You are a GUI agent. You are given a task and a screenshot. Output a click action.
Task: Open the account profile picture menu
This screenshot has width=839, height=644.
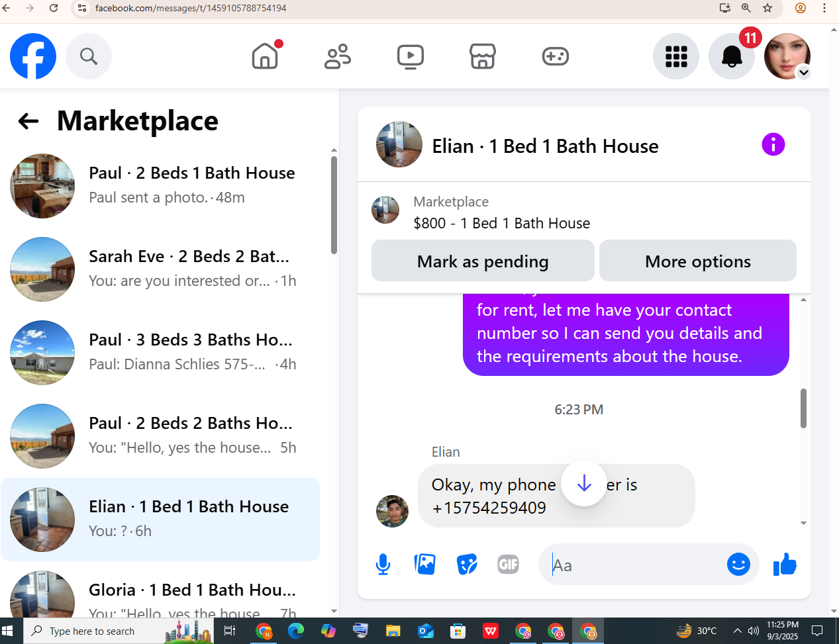click(787, 56)
